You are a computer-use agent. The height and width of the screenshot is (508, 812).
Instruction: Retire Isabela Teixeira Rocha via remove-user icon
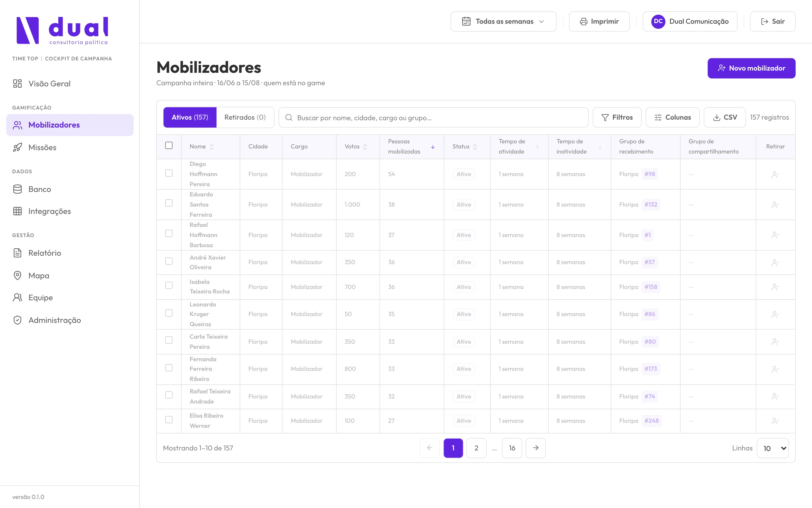coord(775,287)
